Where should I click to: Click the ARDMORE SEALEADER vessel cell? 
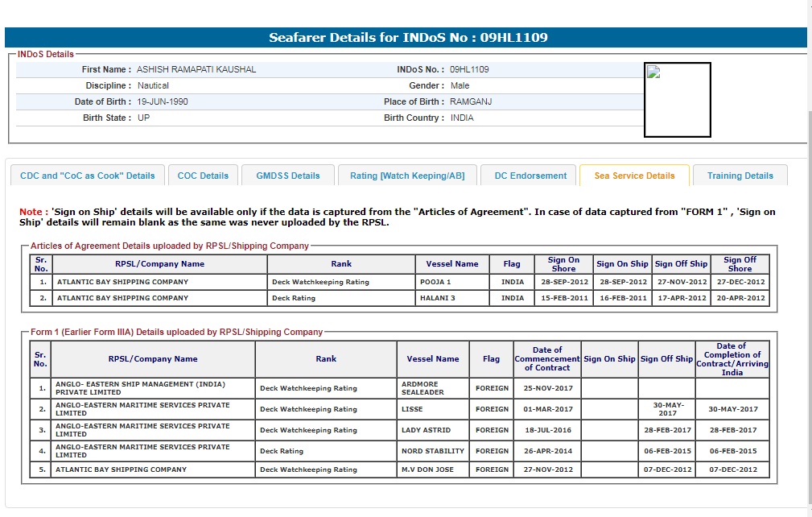[432, 388]
